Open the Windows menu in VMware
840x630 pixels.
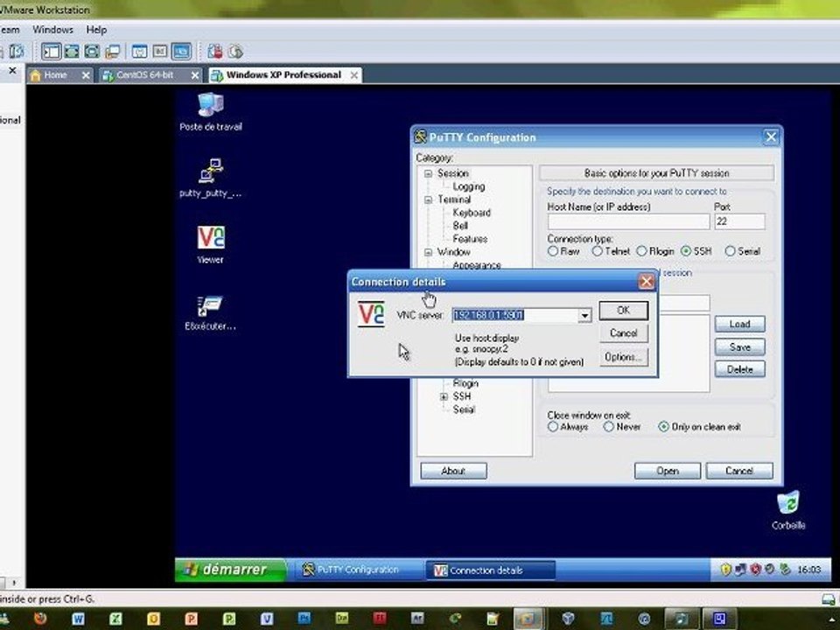click(52, 30)
